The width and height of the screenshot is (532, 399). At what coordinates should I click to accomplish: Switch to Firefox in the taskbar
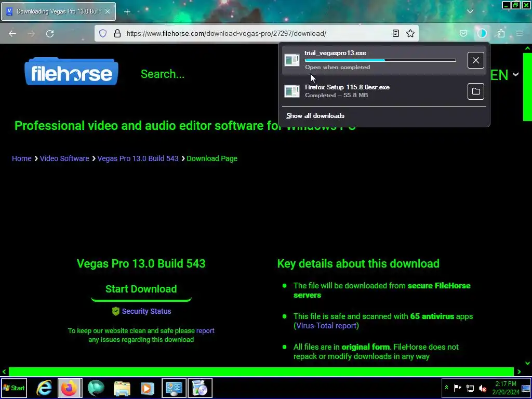coord(70,388)
